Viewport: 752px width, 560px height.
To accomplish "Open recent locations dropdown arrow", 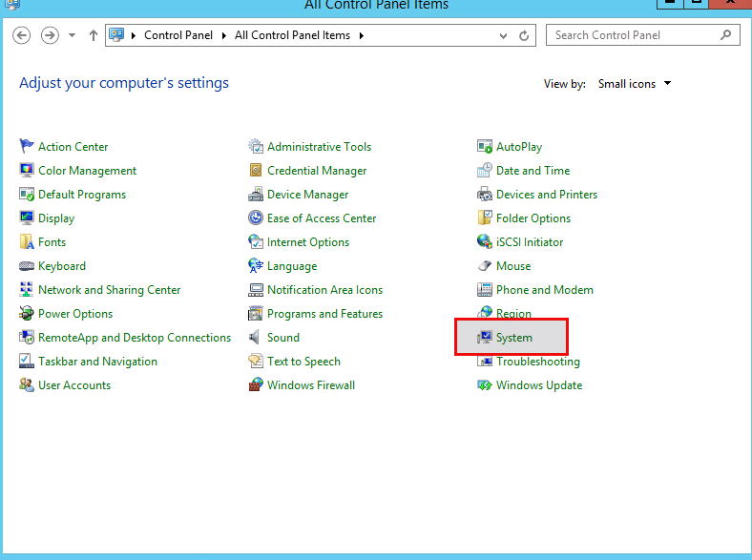I will coord(72,35).
